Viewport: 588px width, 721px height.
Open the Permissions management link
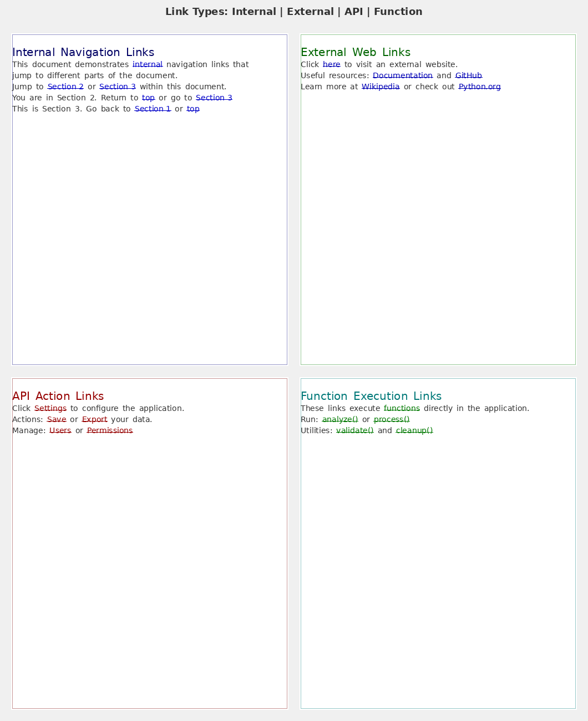109,430
